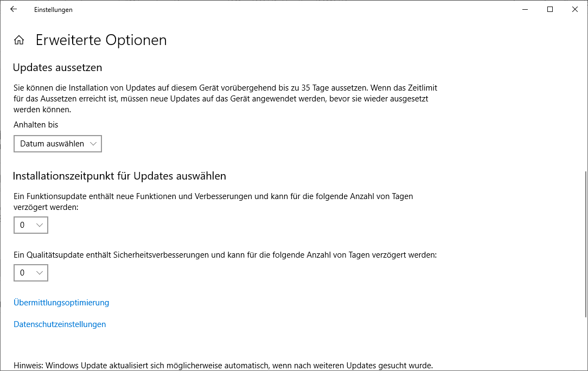The width and height of the screenshot is (588, 371).
Task: Click the Hinweis text about Windows Update
Action: point(223,366)
